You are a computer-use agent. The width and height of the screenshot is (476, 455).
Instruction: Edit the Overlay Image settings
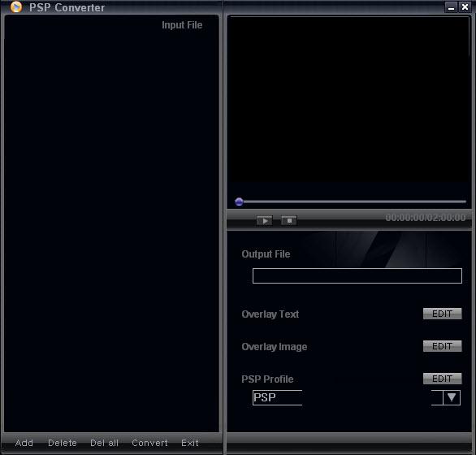point(443,346)
